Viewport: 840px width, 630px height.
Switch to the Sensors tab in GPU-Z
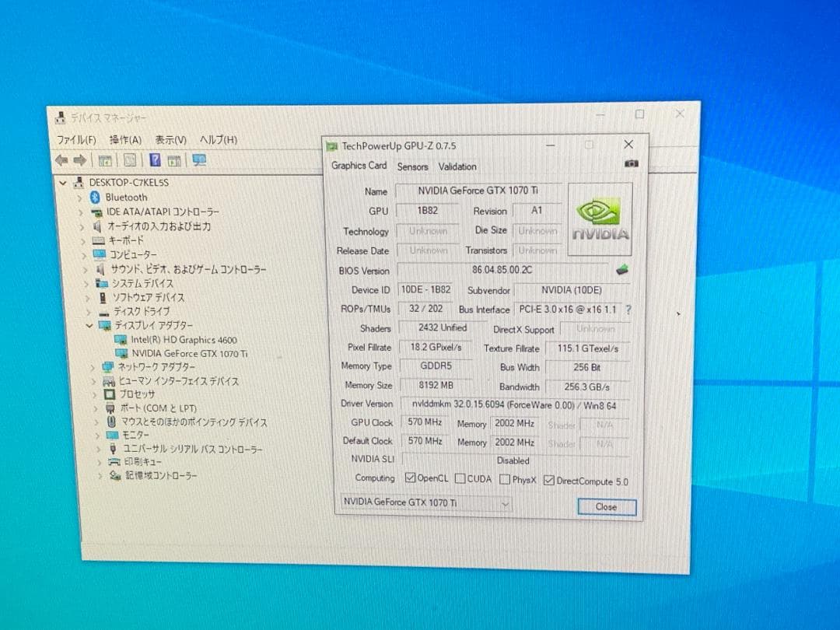412,166
